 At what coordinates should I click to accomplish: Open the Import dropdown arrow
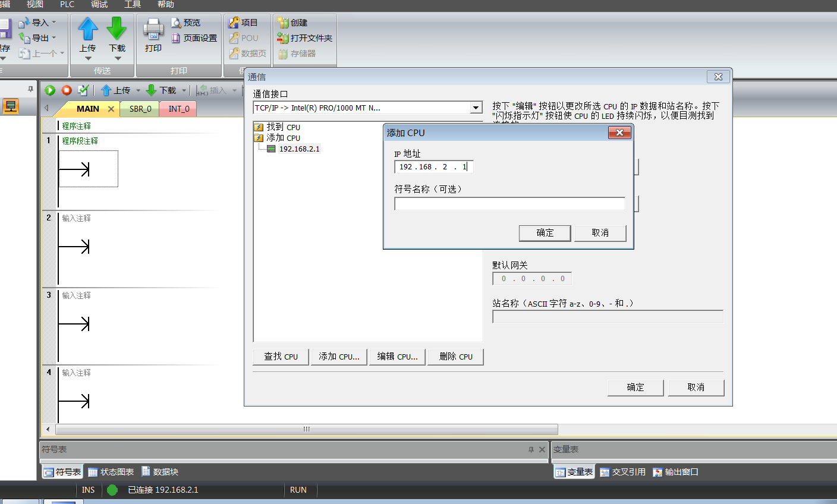(x=54, y=23)
